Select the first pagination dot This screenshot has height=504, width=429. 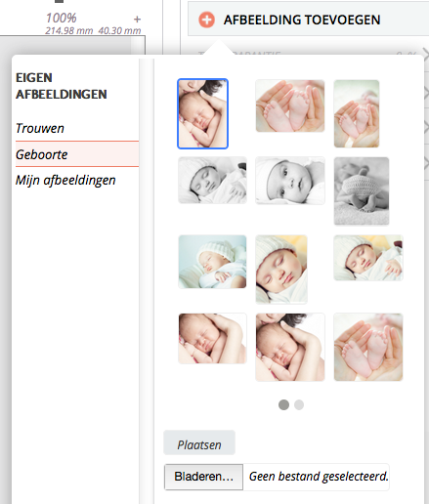point(283,404)
